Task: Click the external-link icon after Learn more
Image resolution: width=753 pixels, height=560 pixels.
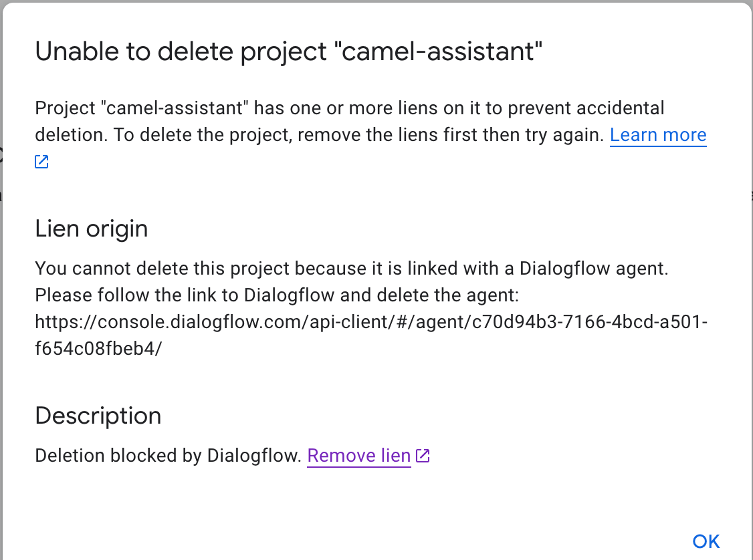Action: click(41, 161)
